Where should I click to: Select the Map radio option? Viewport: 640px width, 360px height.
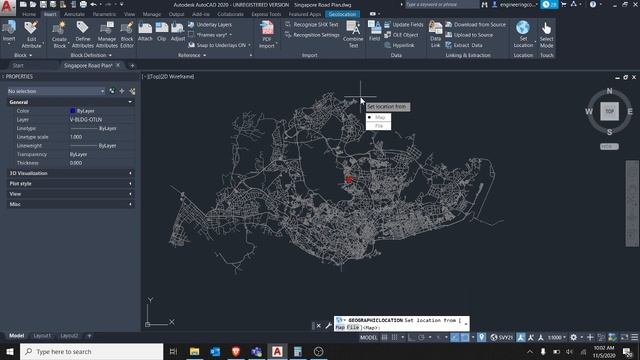[x=378, y=117]
